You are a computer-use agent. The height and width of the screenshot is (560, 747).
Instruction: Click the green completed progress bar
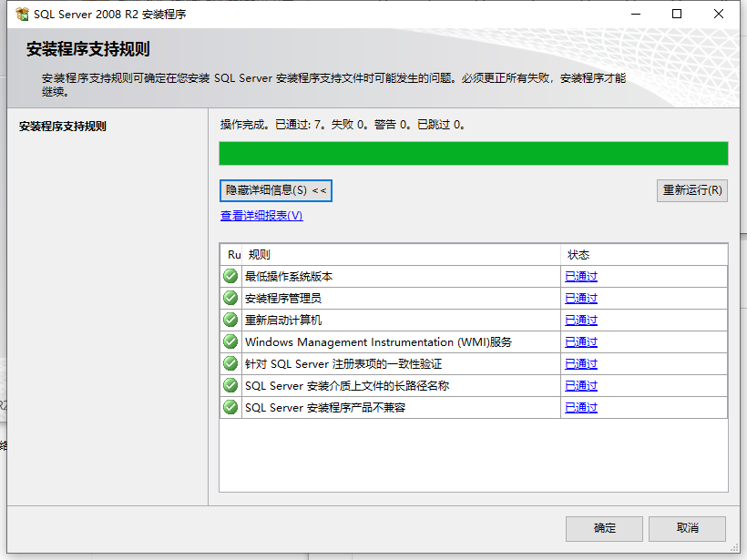click(x=474, y=153)
